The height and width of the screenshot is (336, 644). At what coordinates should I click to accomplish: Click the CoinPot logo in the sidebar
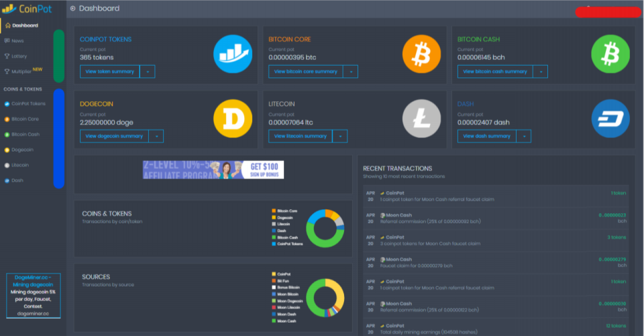[27, 8]
